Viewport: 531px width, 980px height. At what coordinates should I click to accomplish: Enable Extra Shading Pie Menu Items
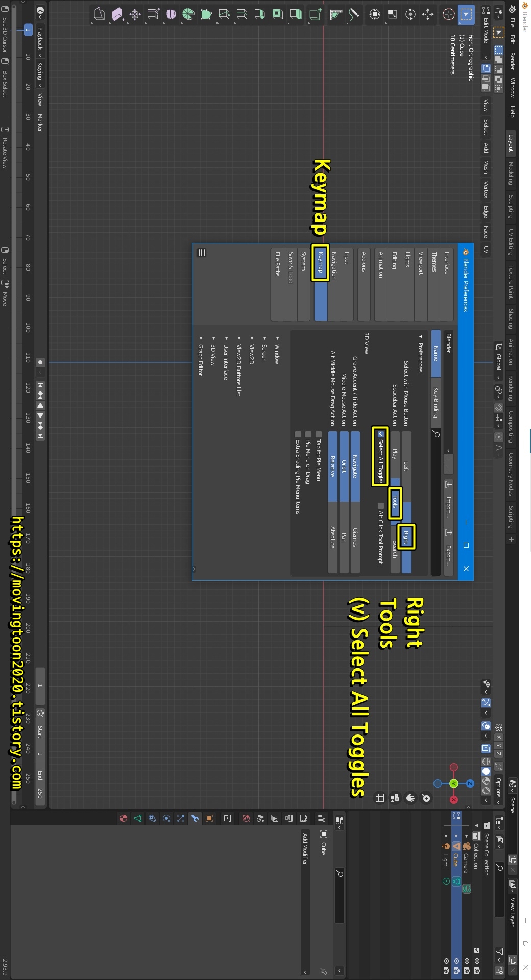click(x=298, y=434)
